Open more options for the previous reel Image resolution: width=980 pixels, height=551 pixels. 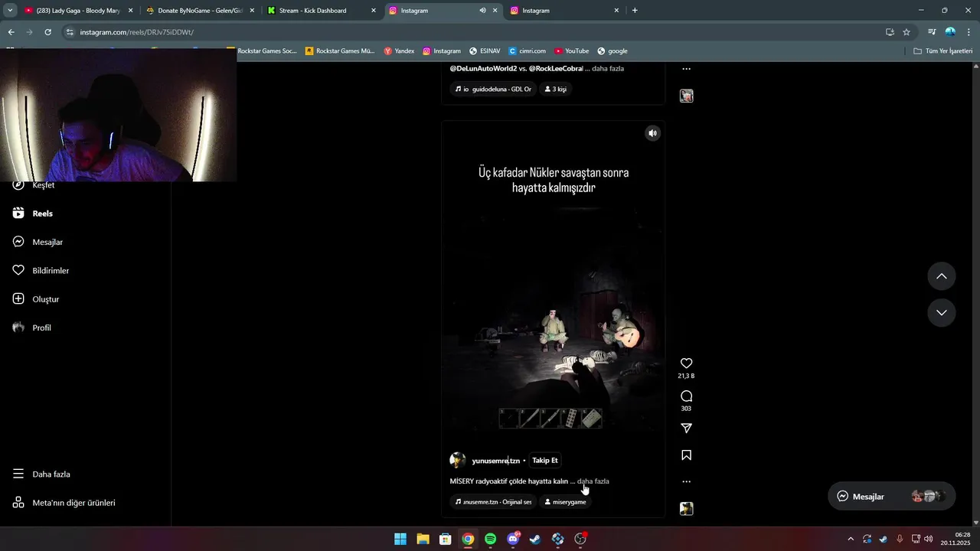pyautogui.click(x=686, y=69)
